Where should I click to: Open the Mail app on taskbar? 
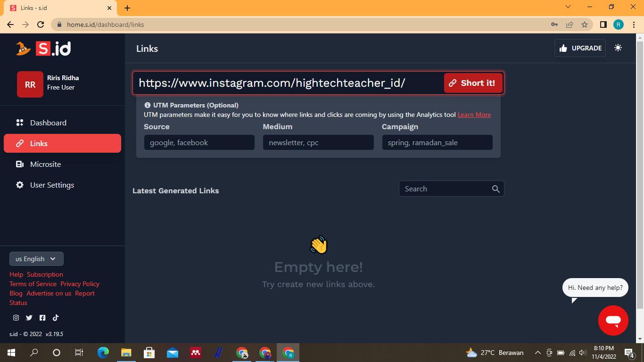tap(172, 353)
